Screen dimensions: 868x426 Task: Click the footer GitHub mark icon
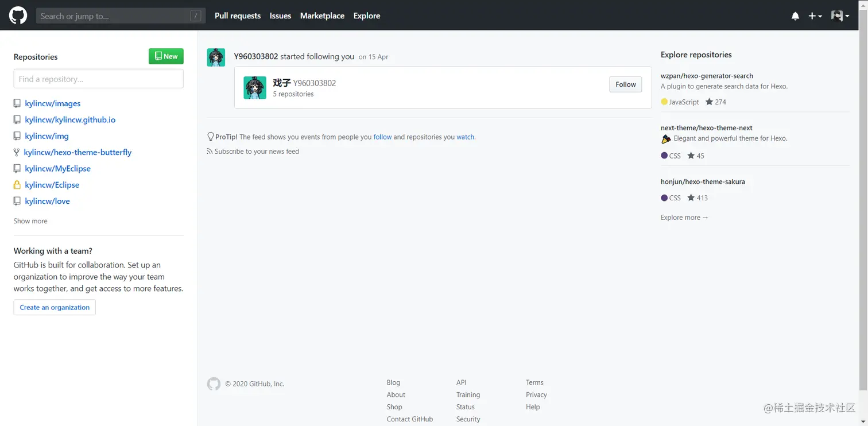pos(214,384)
